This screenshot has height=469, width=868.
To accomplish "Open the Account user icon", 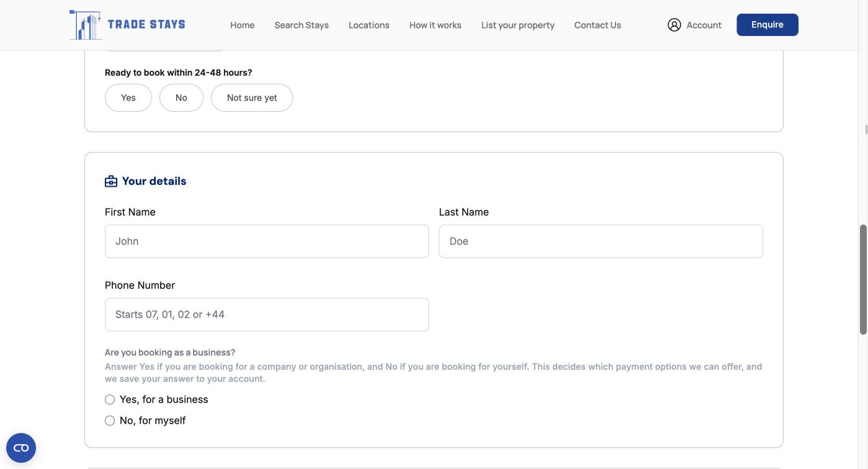I will [674, 25].
